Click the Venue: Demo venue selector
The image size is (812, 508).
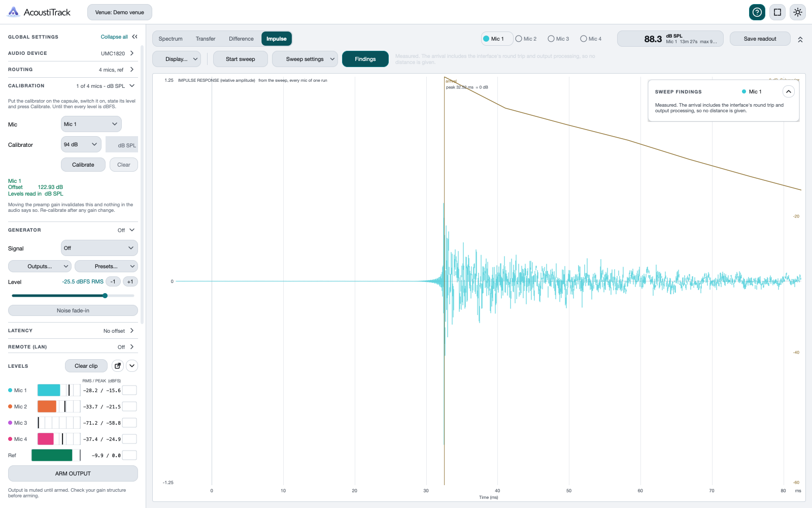(120, 12)
